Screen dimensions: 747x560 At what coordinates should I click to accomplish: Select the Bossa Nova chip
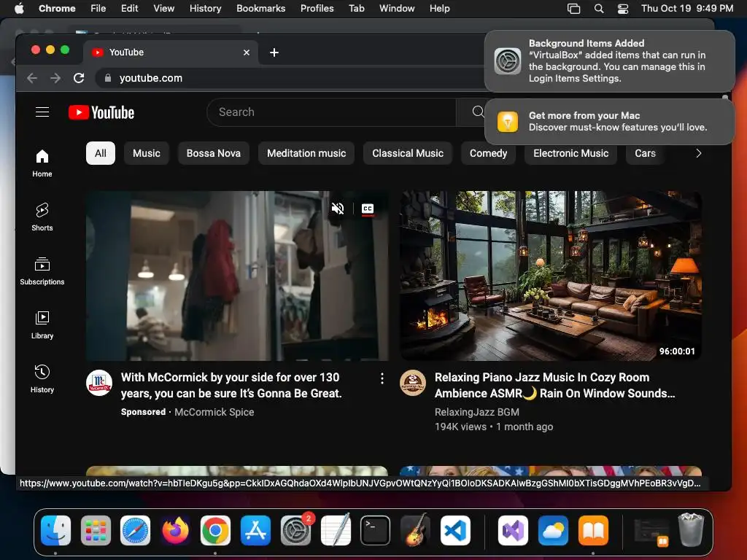[x=214, y=153]
